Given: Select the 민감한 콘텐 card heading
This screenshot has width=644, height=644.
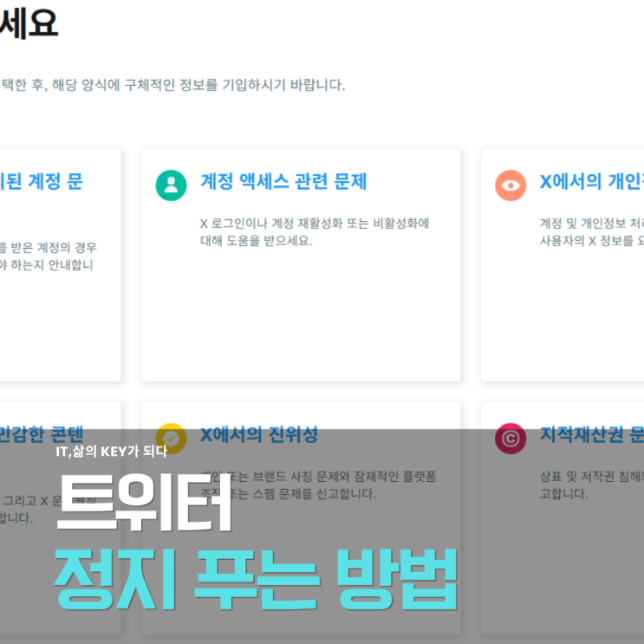Looking at the screenshot, I should [42, 434].
